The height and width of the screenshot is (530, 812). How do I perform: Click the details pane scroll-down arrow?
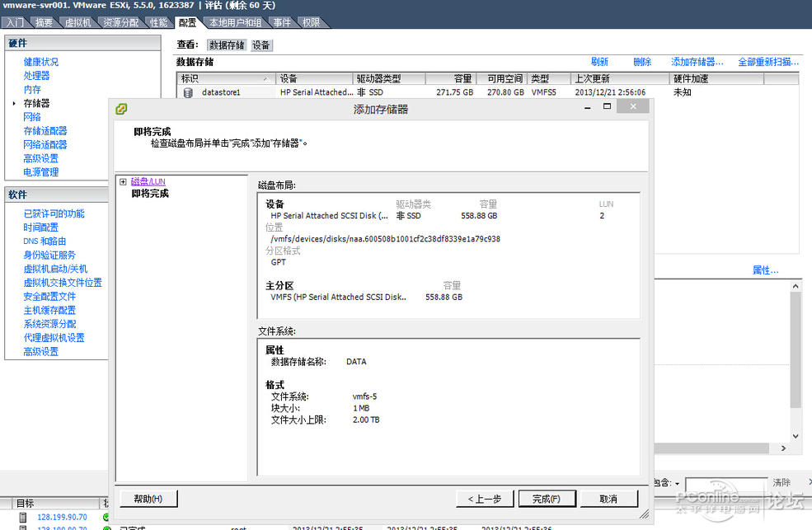pyautogui.click(x=796, y=436)
